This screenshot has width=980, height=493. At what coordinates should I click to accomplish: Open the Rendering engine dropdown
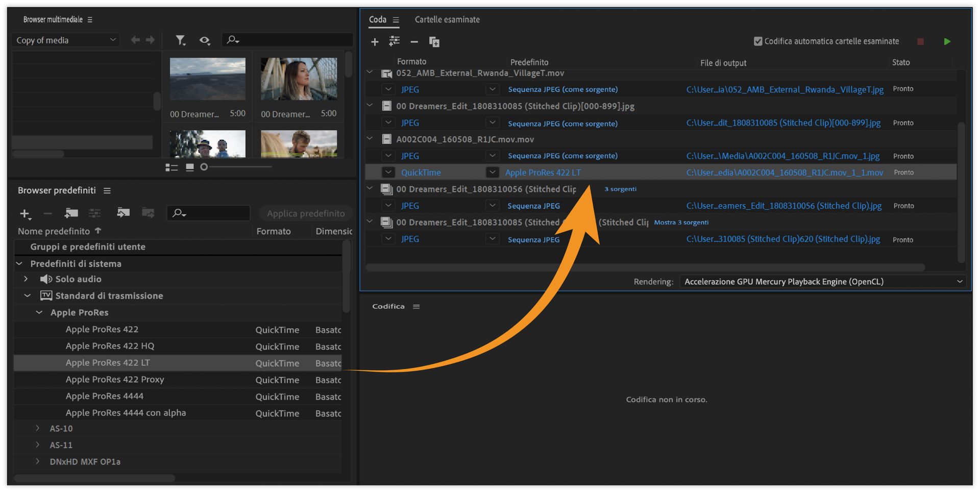(x=822, y=282)
